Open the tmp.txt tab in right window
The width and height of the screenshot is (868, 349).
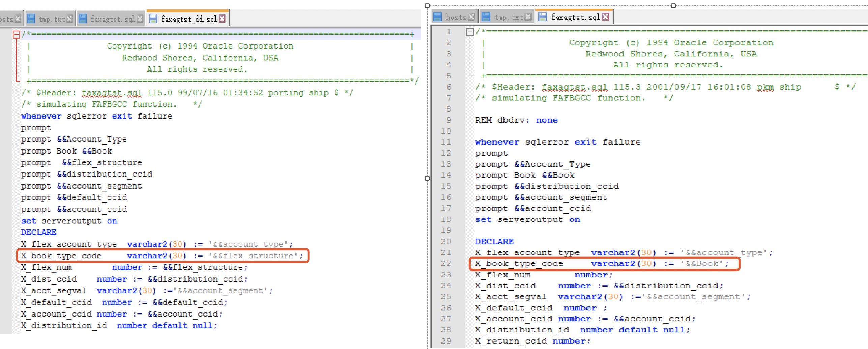pos(507,17)
